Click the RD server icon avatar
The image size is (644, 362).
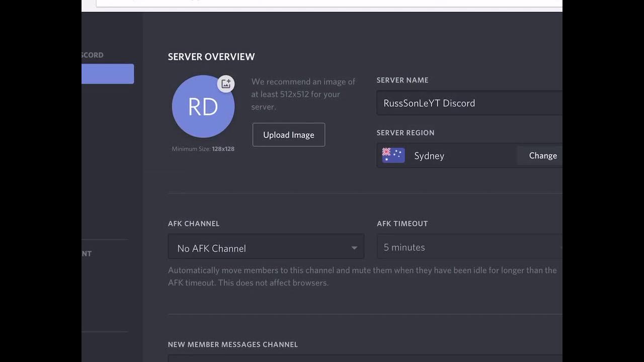203,107
